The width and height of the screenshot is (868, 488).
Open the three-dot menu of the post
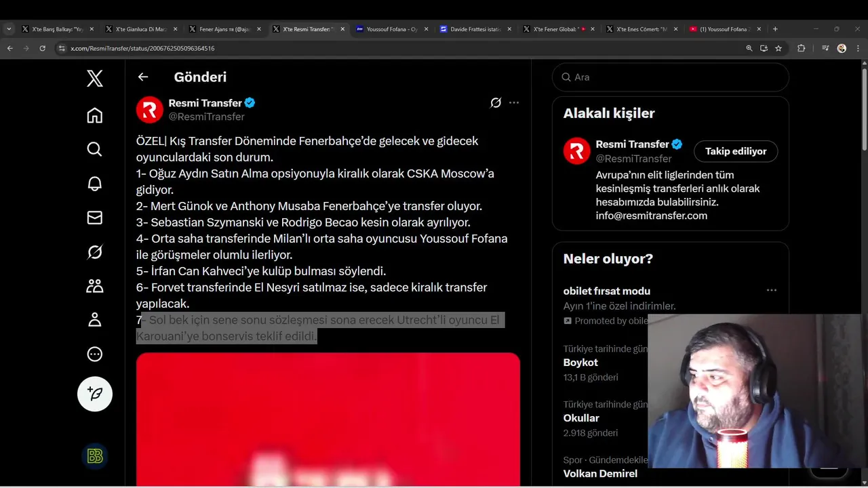pos(514,103)
